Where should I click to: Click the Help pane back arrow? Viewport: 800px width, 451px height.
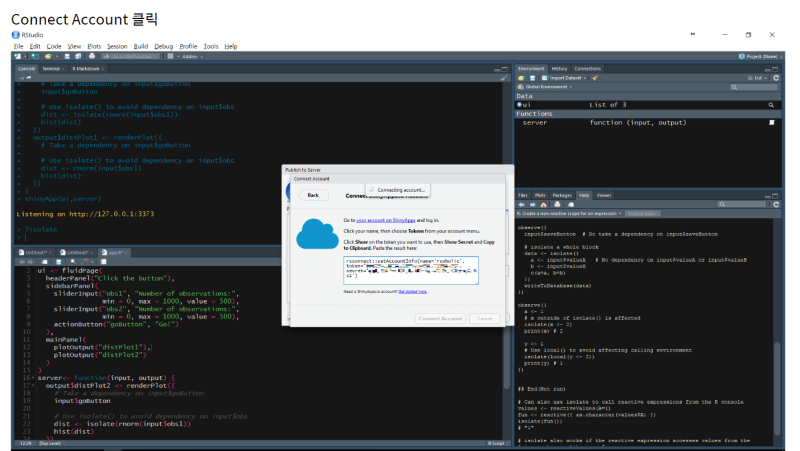point(521,204)
